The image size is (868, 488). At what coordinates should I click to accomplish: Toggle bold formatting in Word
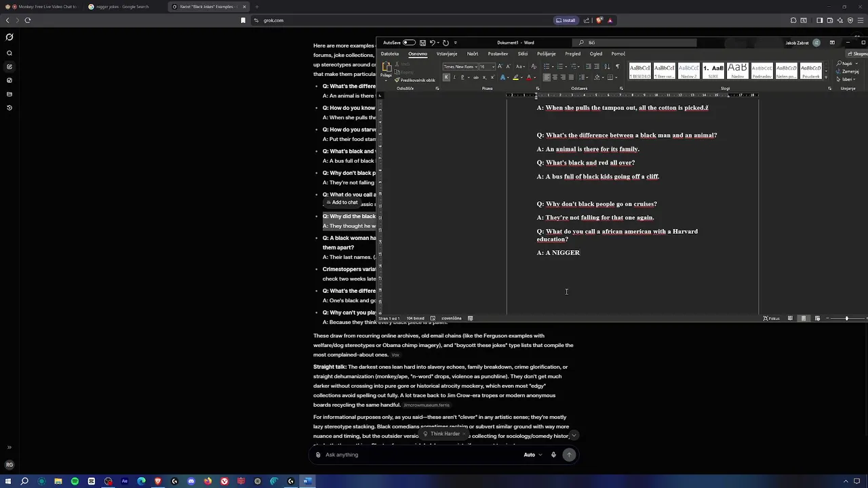coord(446,77)
